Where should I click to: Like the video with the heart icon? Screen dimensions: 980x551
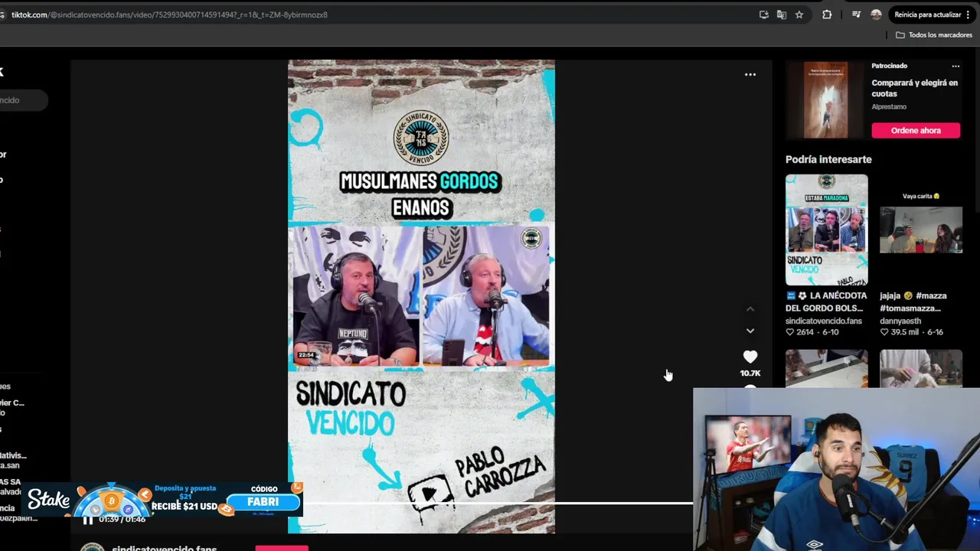click(x=750, y=357)
